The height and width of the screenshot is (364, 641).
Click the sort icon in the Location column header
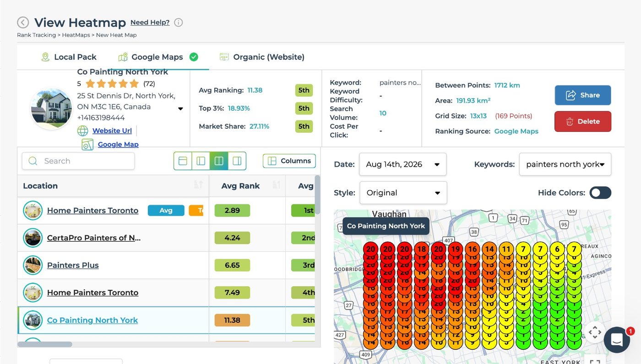[198, 185]
